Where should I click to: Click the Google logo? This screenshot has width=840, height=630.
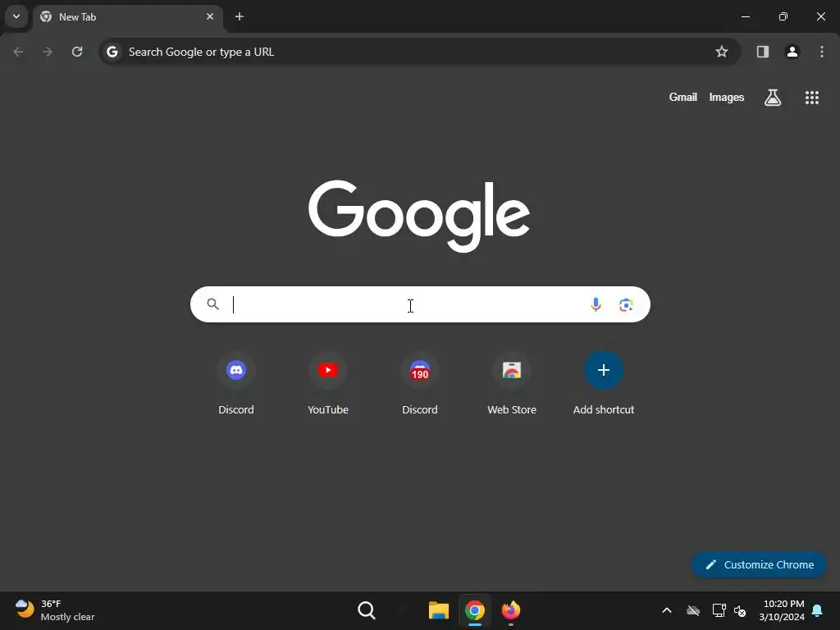pyautogui.click(x=419, y=216)
